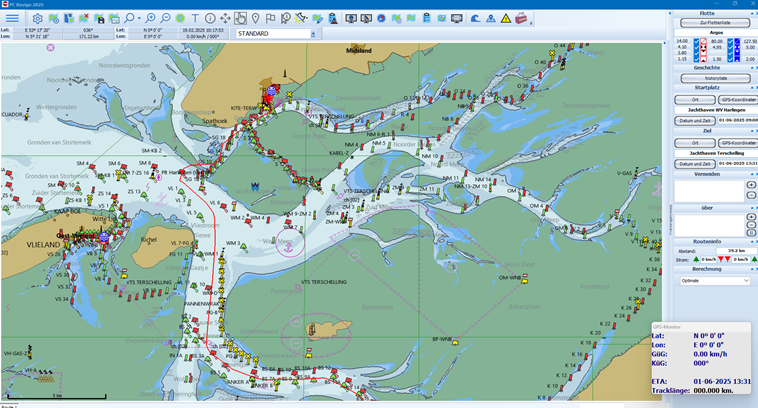Collapse the Startplatz section
Viewport: 758px width, 408px height.
tap(750, 89)
